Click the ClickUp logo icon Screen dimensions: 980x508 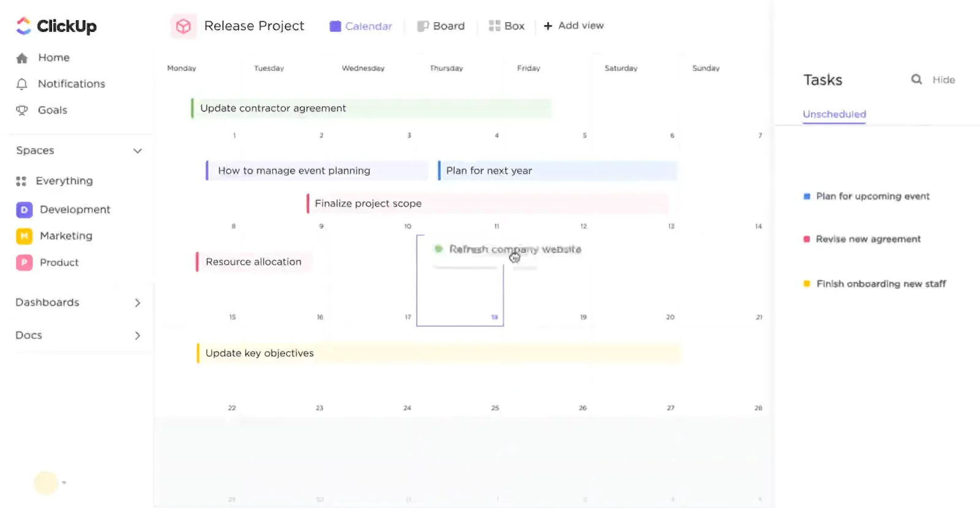23,26
